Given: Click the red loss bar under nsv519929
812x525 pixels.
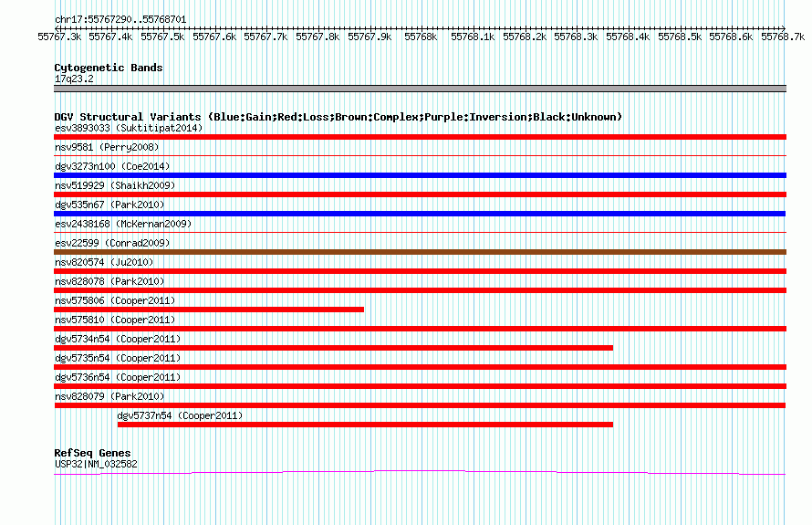Looking at the screenshot, I should 420,194.
